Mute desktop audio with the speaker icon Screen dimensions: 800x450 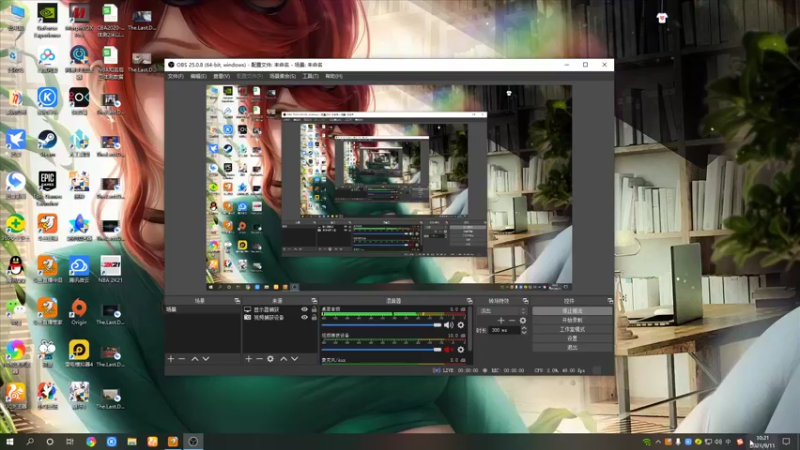pos(448,325)
